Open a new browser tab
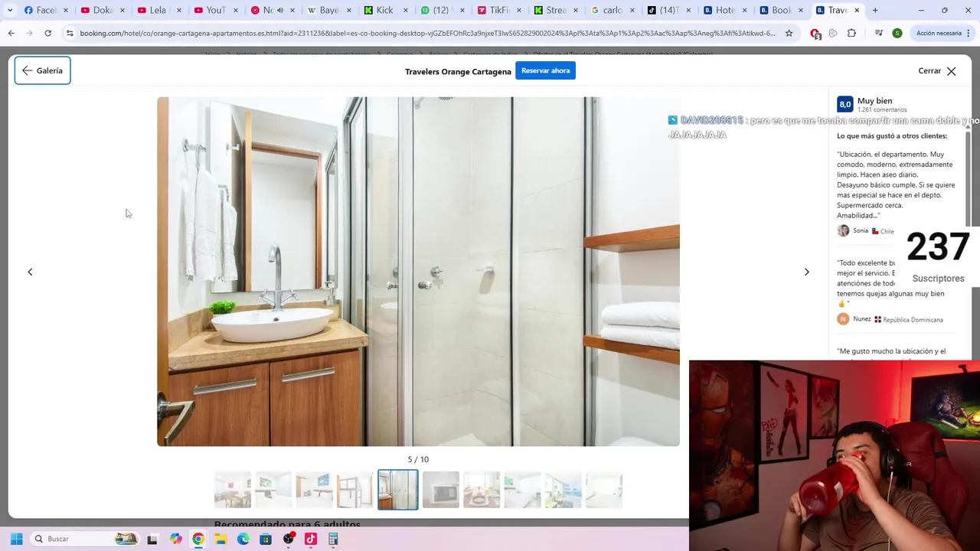This screenshot has height=551, width=980. [x=875, y=10]
